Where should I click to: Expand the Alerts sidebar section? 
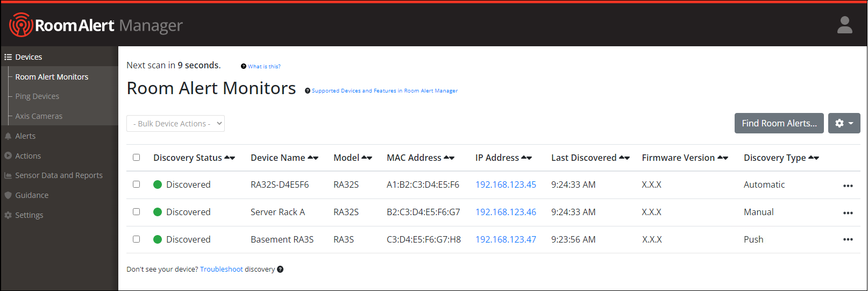click(25, 136)
